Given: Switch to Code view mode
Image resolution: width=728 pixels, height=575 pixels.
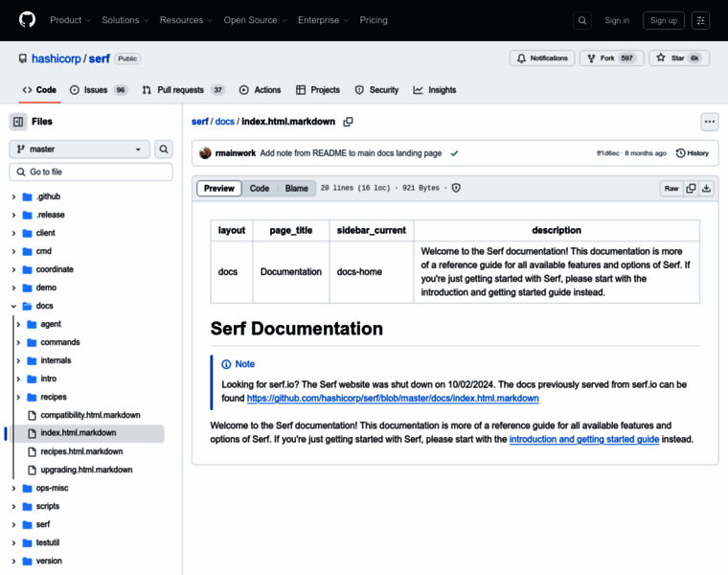Looking at the screenshot, I should pyautogui.click(x=260, y=189).
